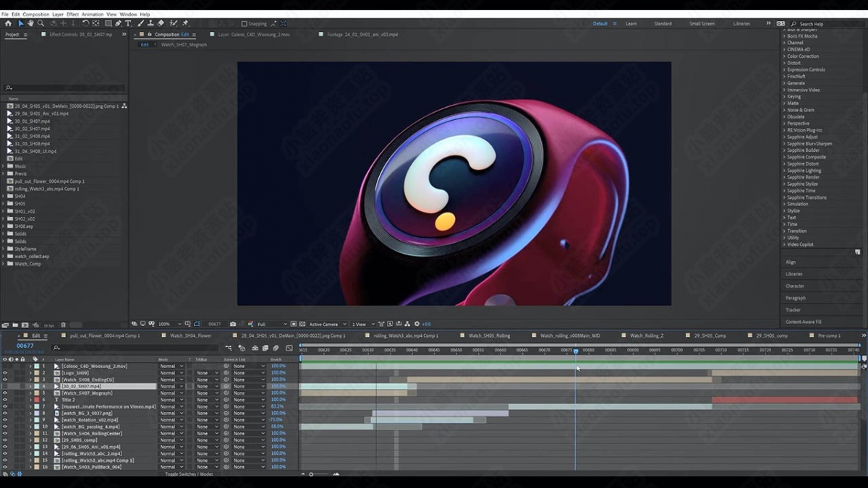
Task: Activate the Puppet Pin tool
Action: point(185,23)
